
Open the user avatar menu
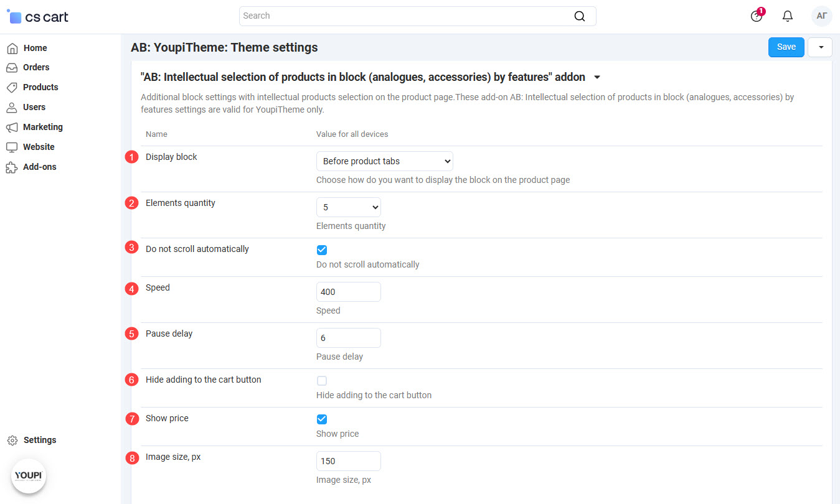pos(822,16)
